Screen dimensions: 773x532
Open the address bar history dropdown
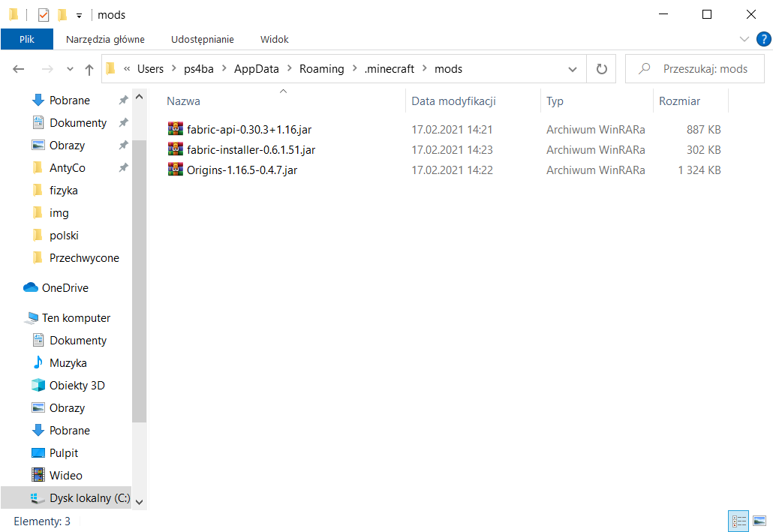[573, 69]
